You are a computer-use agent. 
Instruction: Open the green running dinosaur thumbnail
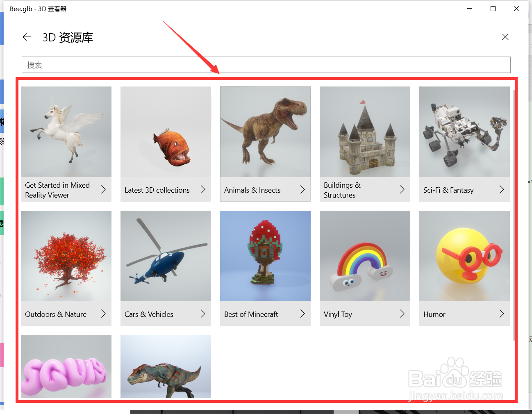point(166,366)
